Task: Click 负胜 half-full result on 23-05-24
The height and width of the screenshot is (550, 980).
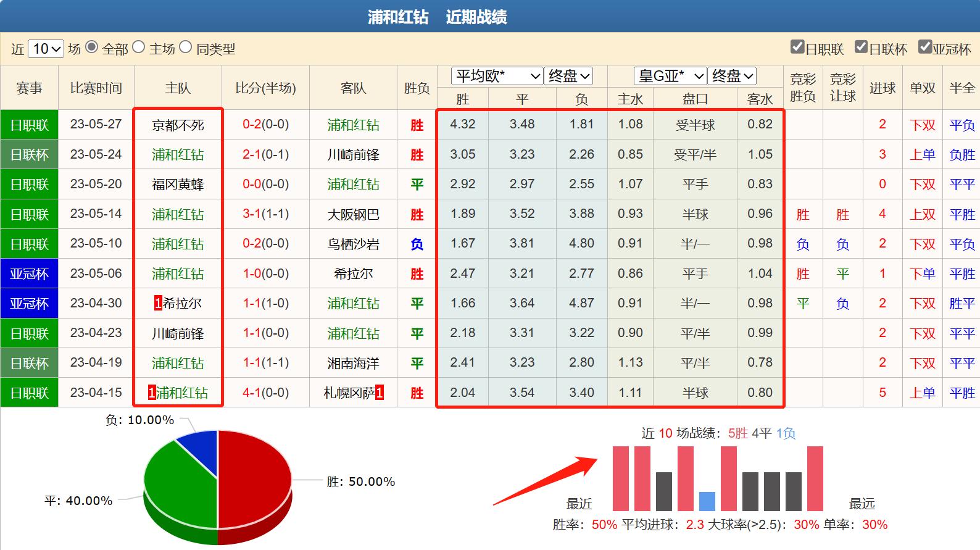Action: coord(962,155)
